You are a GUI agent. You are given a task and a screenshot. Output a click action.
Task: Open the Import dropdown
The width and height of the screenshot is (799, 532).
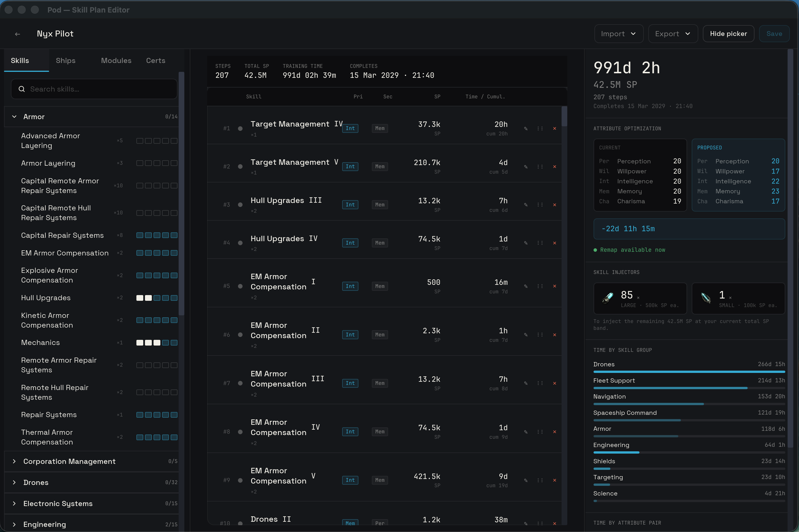(x=619, y=34)
